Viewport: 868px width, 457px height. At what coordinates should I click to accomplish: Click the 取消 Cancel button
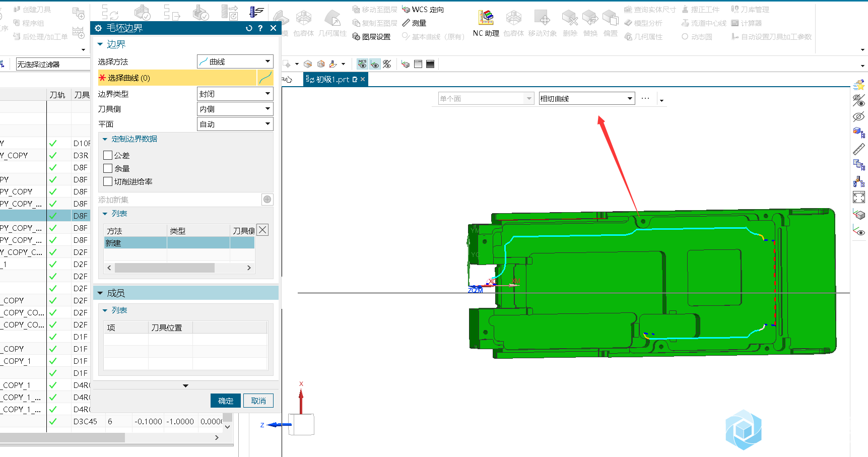click(x=258, y=401)
